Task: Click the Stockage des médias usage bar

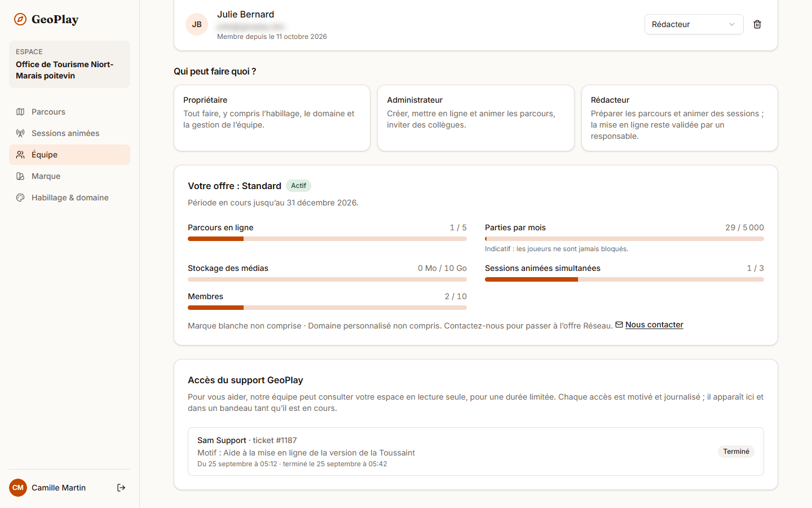Action: (327, 279)
